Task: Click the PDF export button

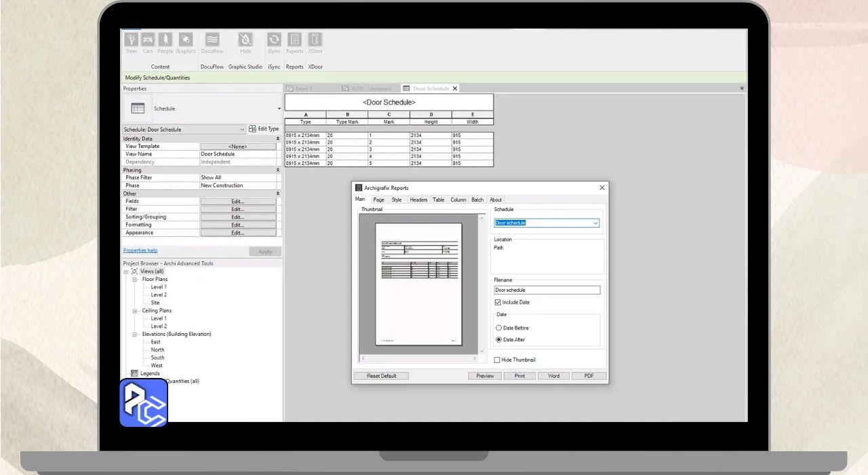Action: (589, 376)
